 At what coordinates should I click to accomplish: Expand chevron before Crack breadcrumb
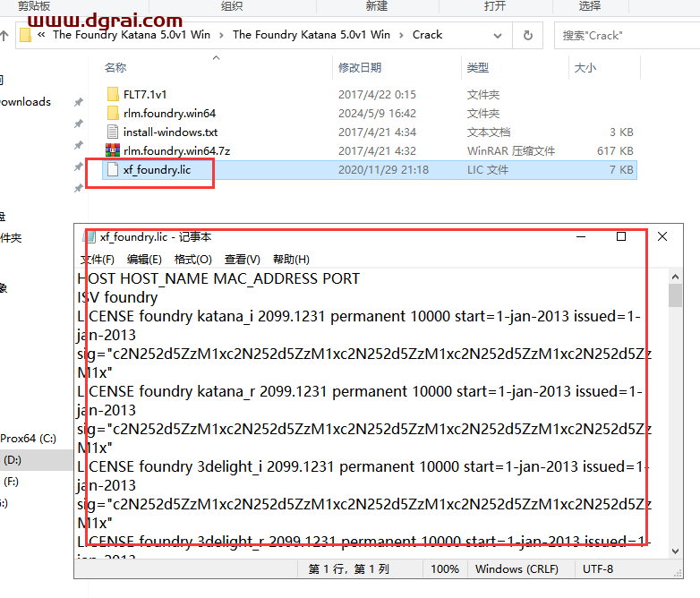401,35
